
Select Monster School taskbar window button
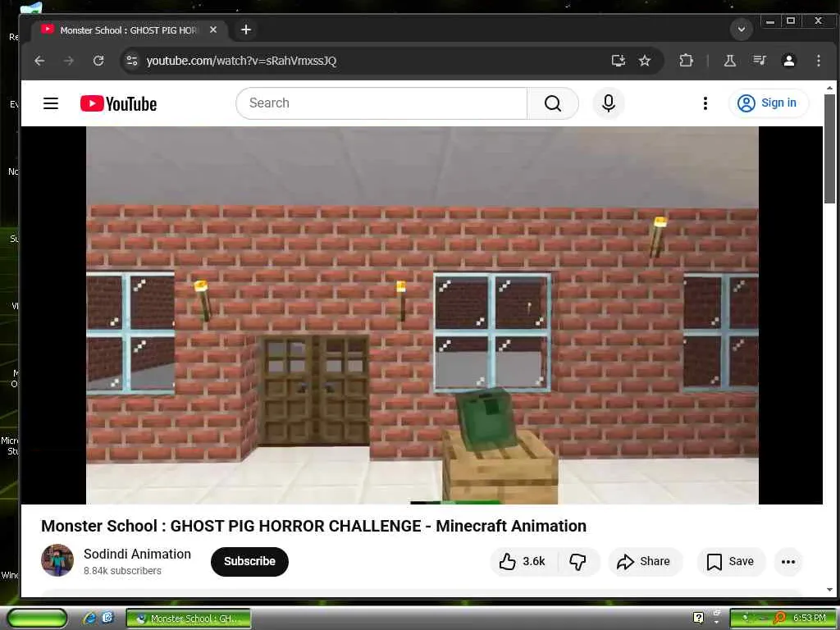[189, 619]
